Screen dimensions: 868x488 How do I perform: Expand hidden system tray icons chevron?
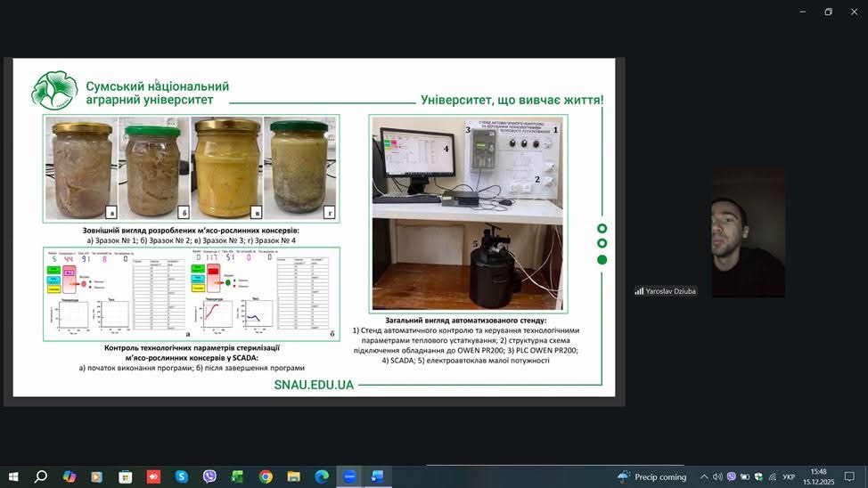pos(704,477)
